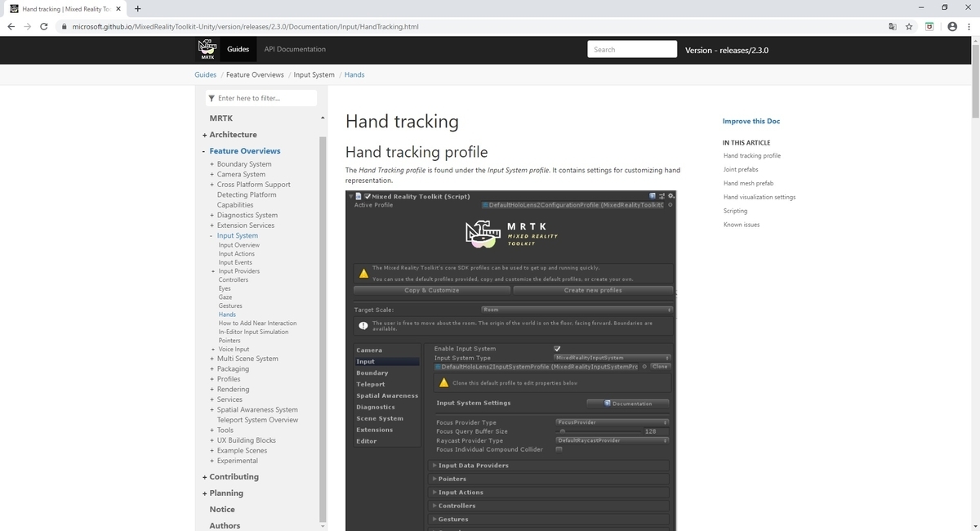The width and height of the screenshot is (980, 531).
Task: Jump to Known issues section
Action: pos(742,225)
